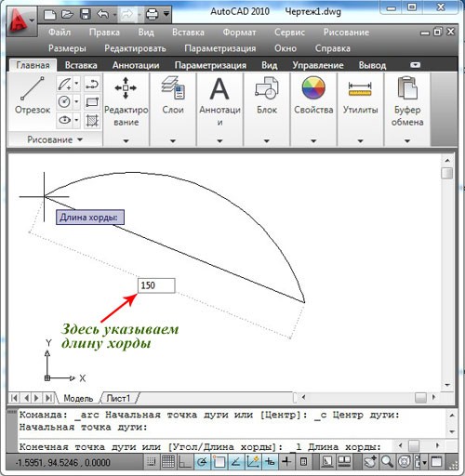Expand arrow under Блок panel
This screenshot has width=465, height=476.
tap(267, 141)
